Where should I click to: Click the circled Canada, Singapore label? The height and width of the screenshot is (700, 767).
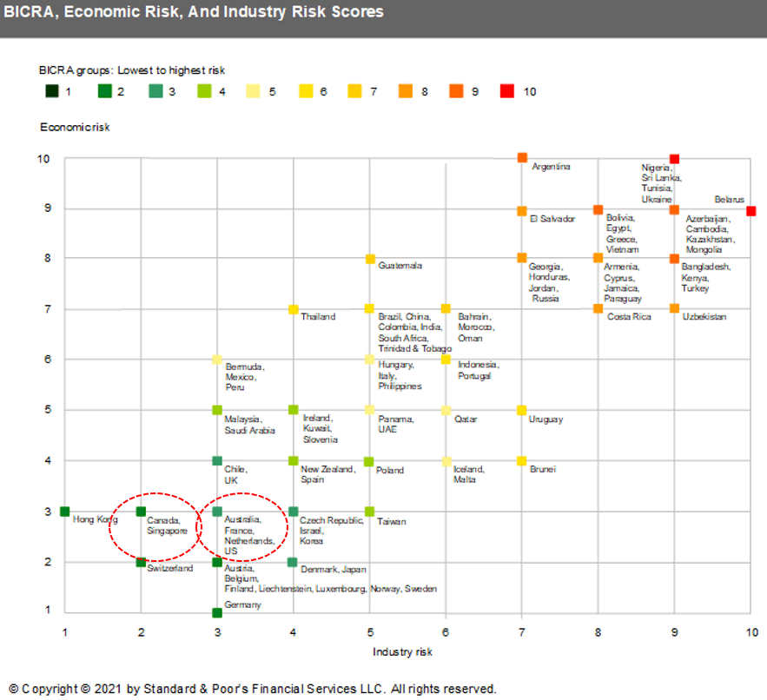pyautogui.click(x=167, y=525)
